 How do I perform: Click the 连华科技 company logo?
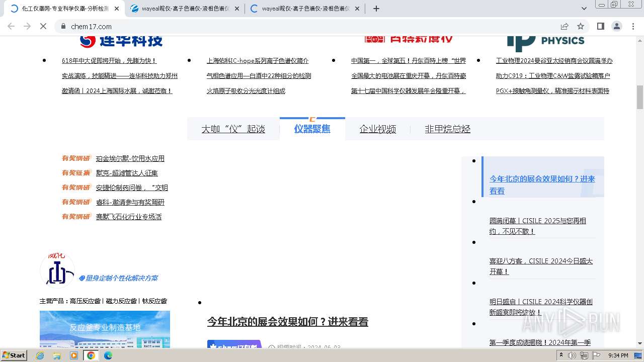tap(121, 41)
